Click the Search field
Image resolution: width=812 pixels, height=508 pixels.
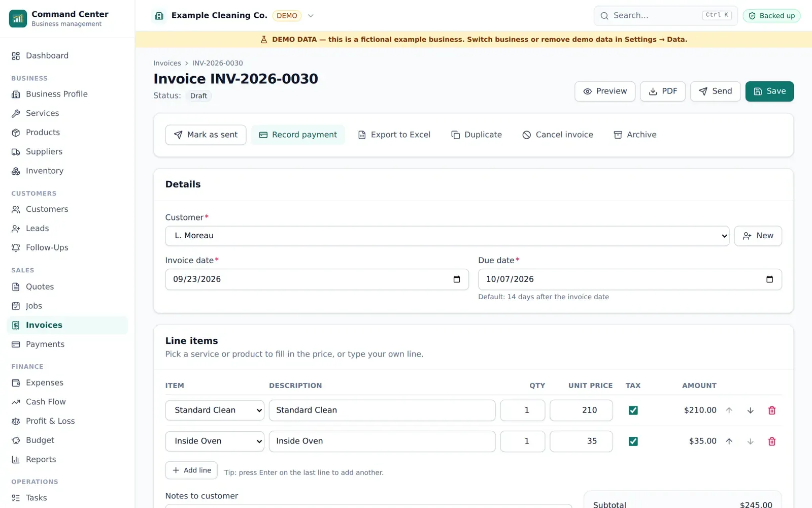coord(665,16)
